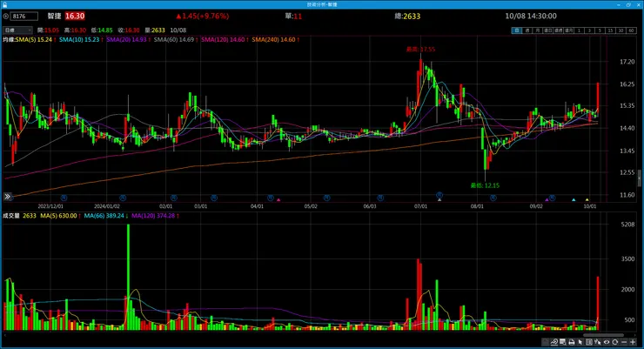Click the SMA(20) 14.93 moving average label
Screen dimensions: 644x349
(x=126, y=40)
